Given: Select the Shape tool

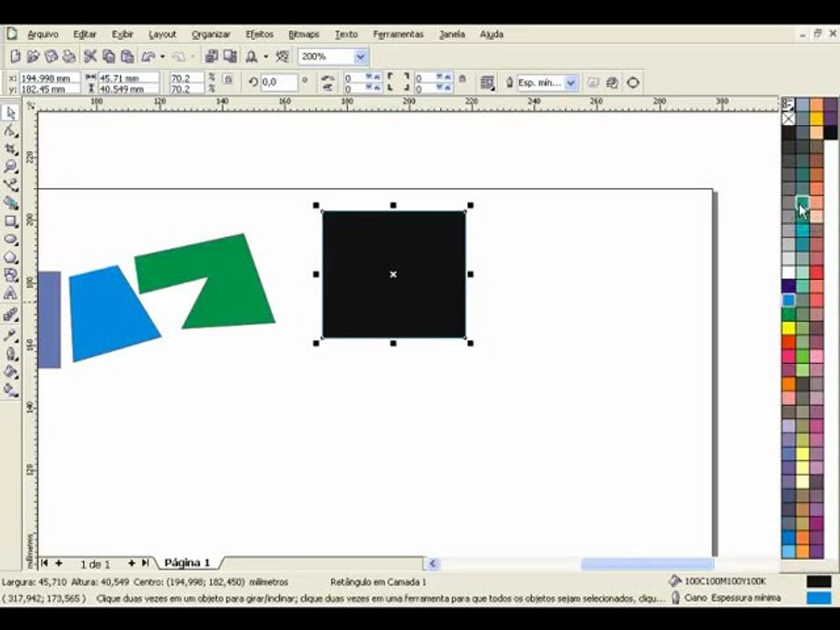Looking at the screenshot, I should click(10, 130).
